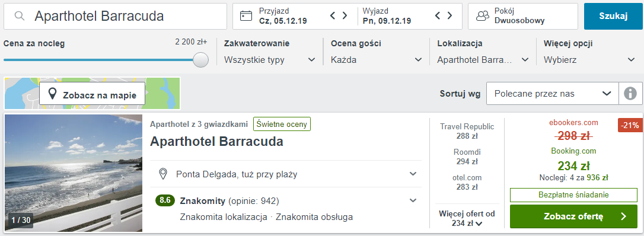The width and height of the screenshot is (644, 236).
Task: Expand the Znakomity reviews section
Action: point(413,200)
